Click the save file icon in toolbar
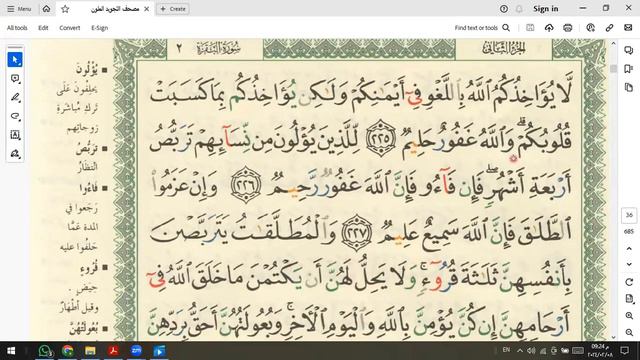Screen dimensions: 640x360 [530, 28]
